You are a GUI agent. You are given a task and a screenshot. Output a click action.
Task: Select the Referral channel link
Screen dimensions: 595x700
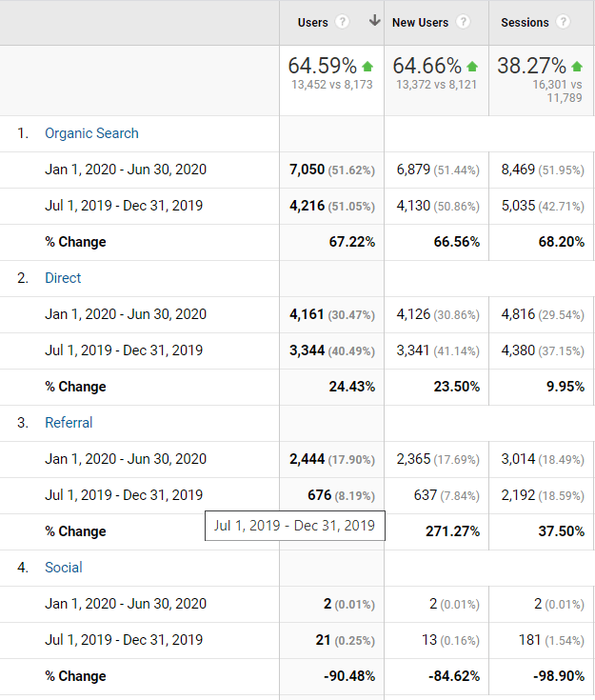[x=69, y=423]
